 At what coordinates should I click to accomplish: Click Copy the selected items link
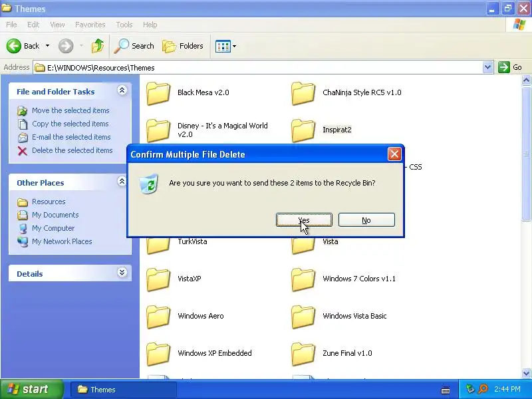(x=70, y=124)
